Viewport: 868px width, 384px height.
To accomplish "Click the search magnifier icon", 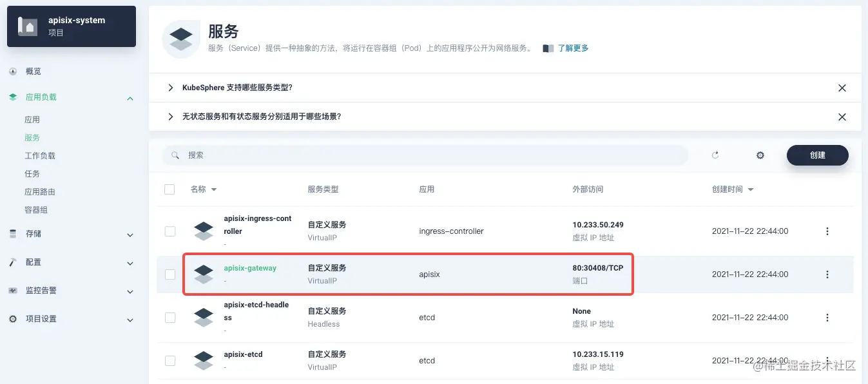I will tap(175, 155).
